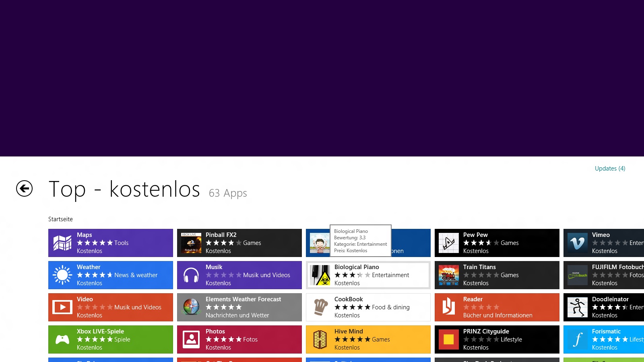
Task: Select the Doodleinator tile title
Action: pyautogui.click(x=610, y=299)
